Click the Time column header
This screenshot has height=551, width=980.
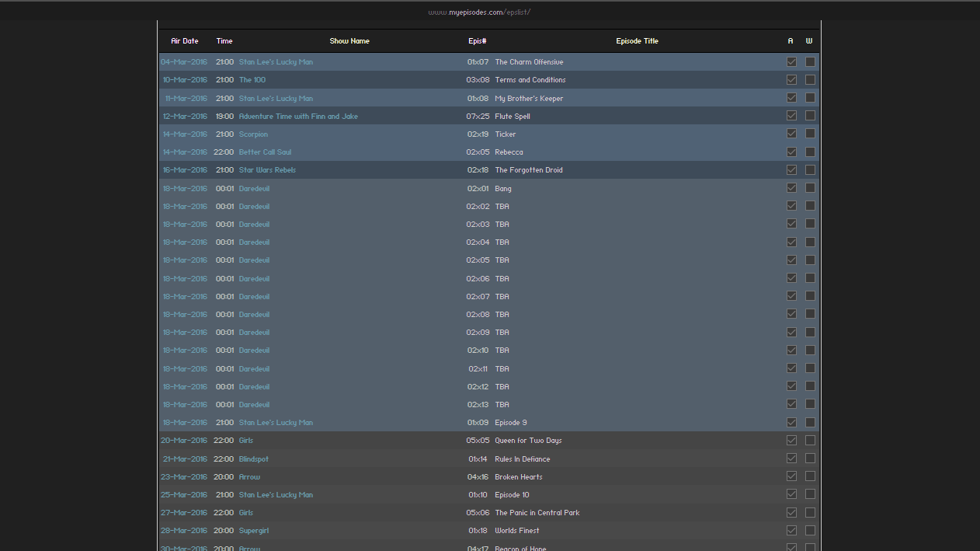tap(224, 41)
